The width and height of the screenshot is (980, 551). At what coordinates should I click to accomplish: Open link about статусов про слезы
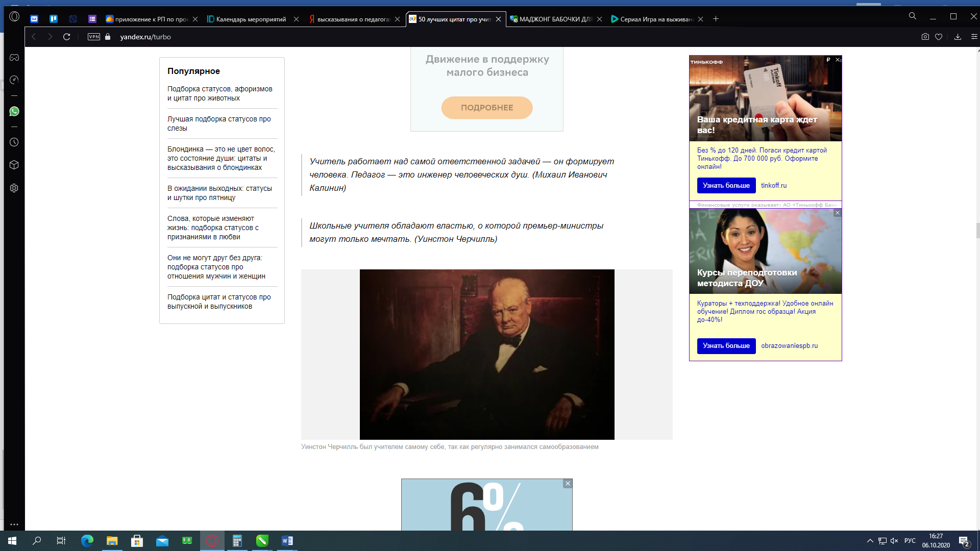219,123
